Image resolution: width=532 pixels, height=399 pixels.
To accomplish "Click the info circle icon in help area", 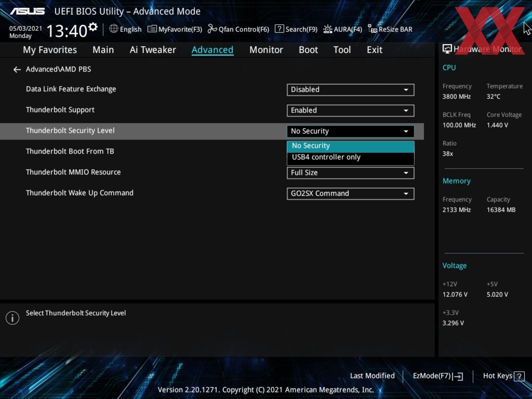I will click(13, 318).
